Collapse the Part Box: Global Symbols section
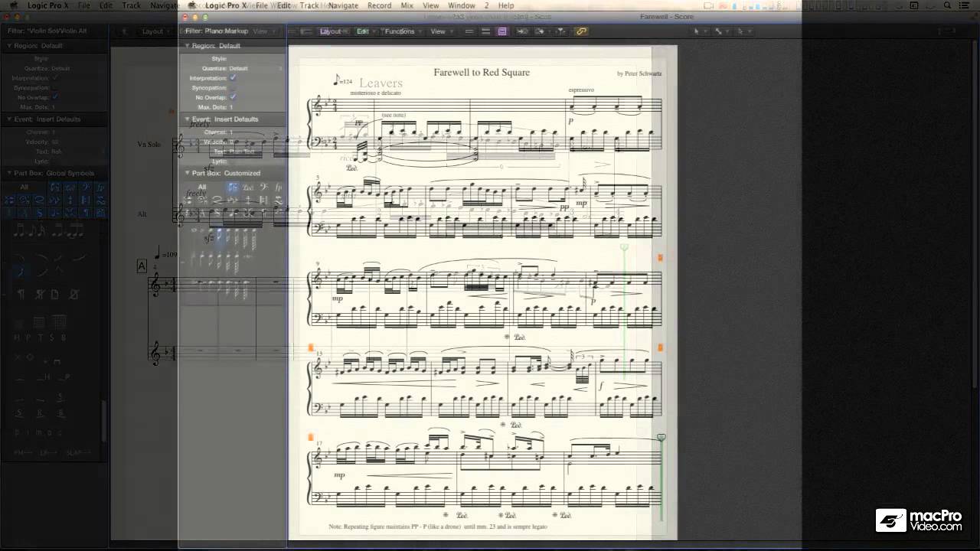Viewport: 980px width, 551px height. 9,173
